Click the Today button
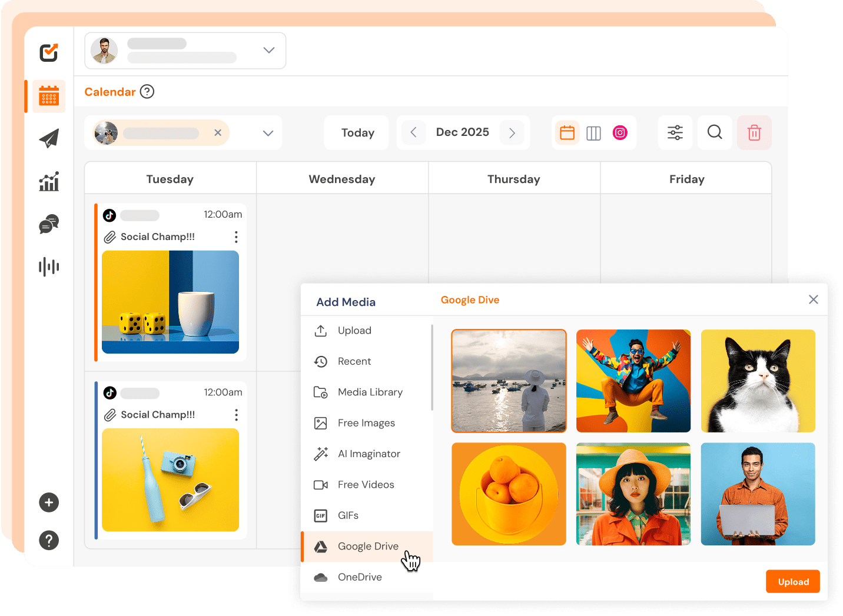 pyautogui.click(x=357, y=133)
